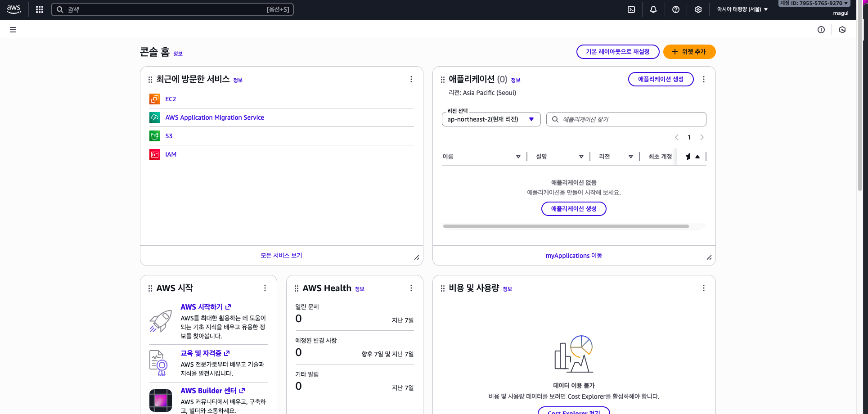Screen dimensions: 868x414
Task: Go to next page in applications table
Action: click(702, 137)
